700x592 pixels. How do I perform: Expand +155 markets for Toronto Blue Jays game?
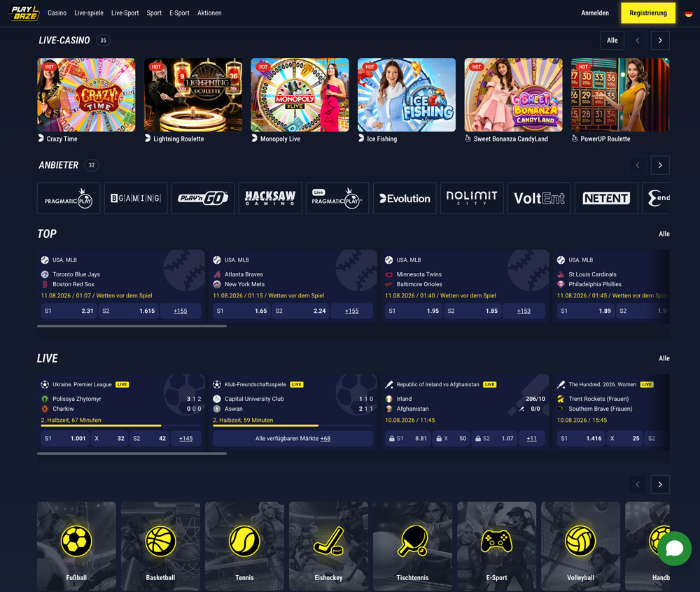[181, 311]
